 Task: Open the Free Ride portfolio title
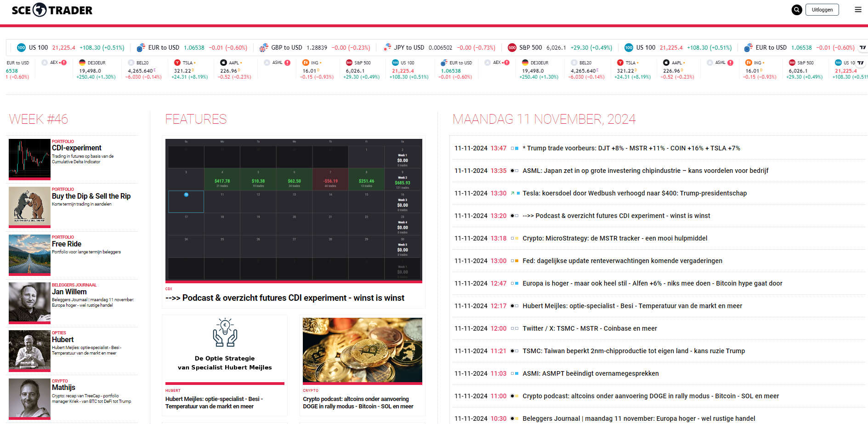(67, 244)
